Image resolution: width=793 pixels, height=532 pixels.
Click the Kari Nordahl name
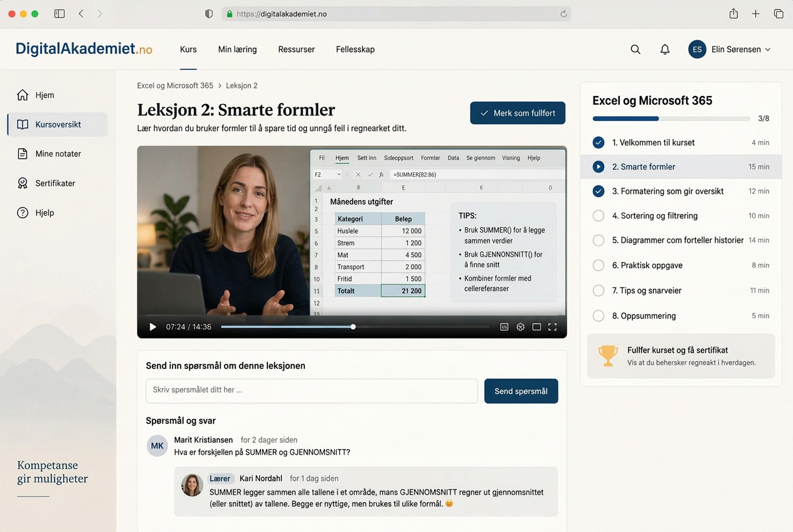tap(261, 478)
